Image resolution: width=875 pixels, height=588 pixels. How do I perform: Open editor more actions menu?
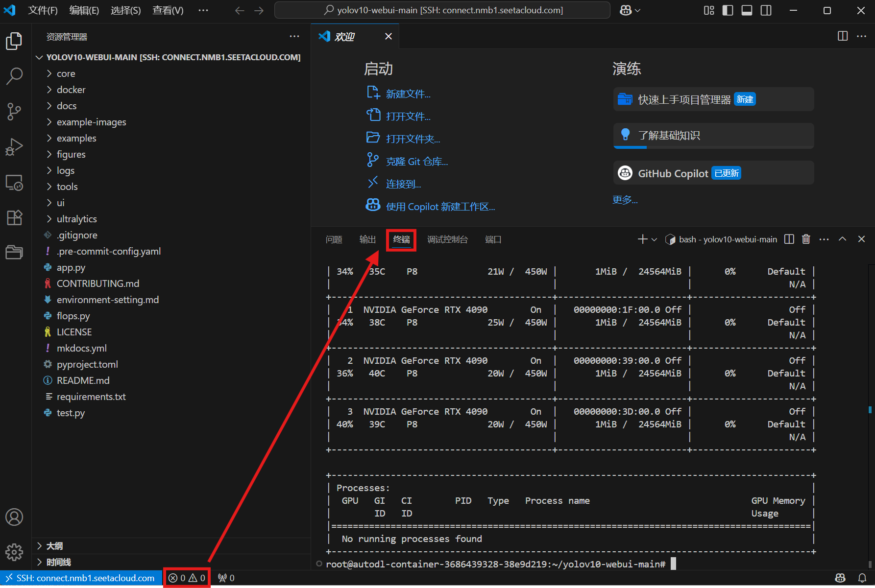[861, 36]
